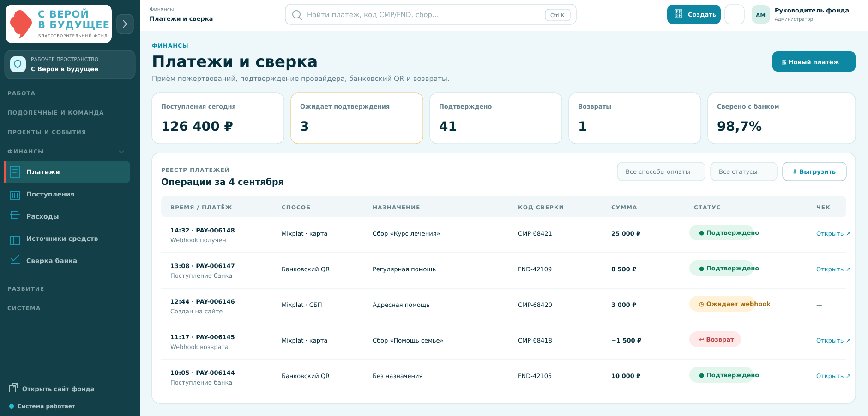Click the QR icon on the Создать button
Screen dimensions: 868x416
coord(678,14)
